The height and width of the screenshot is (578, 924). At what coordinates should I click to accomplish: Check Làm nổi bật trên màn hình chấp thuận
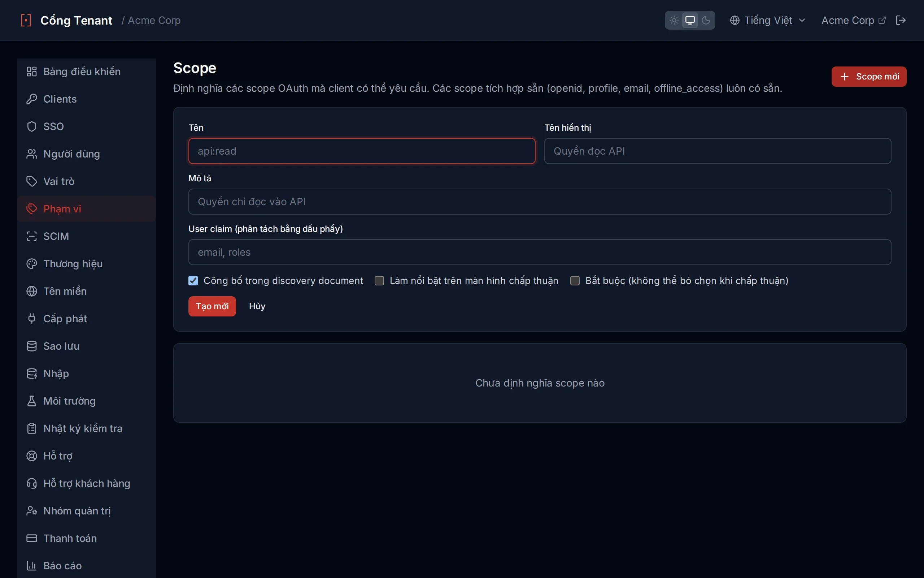(379, 281)
